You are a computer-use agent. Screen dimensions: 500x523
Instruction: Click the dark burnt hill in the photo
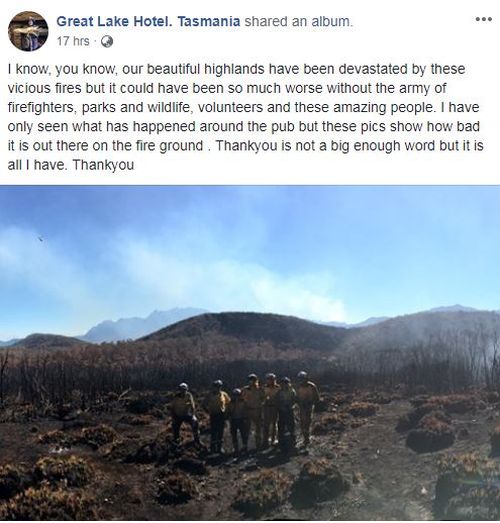pyautogui.click(x=243, y=329)
